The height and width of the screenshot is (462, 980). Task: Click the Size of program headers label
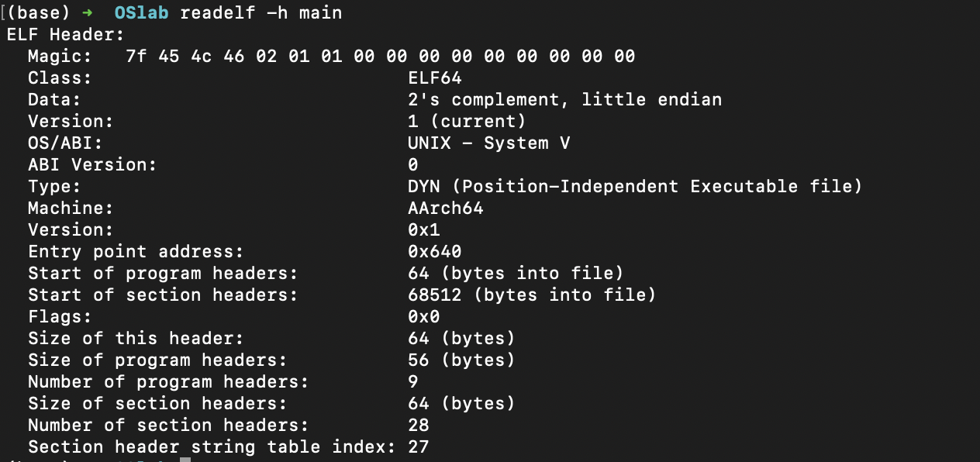tap(157, 360)
